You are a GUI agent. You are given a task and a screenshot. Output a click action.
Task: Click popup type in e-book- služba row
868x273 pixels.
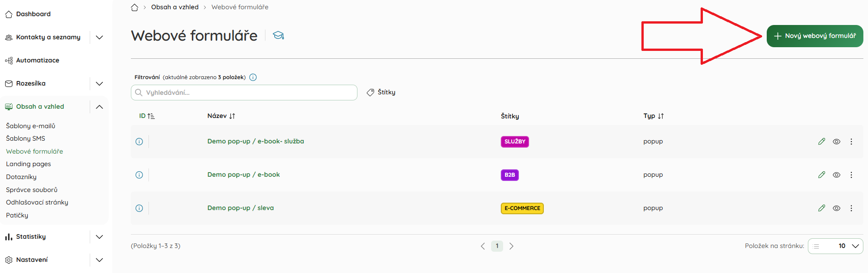tap(653, 142)
